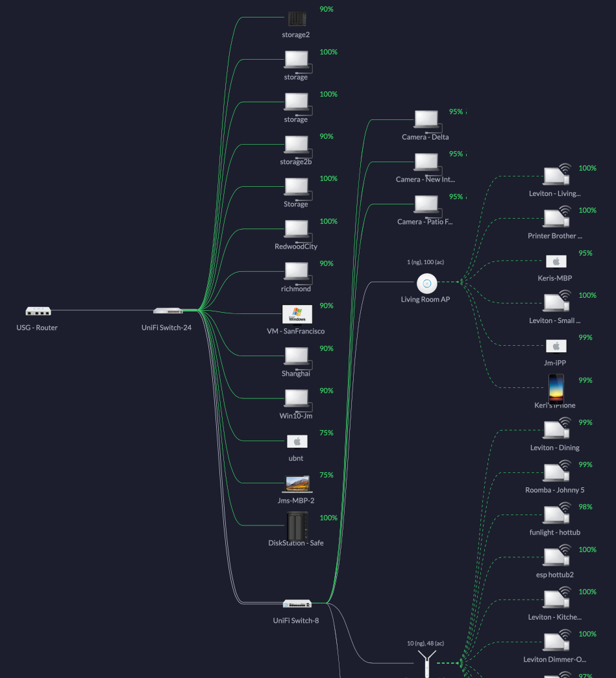This screenshot has width=616, height=678.
Task: Select the USG - Router device icon
Action: point(38,311)
